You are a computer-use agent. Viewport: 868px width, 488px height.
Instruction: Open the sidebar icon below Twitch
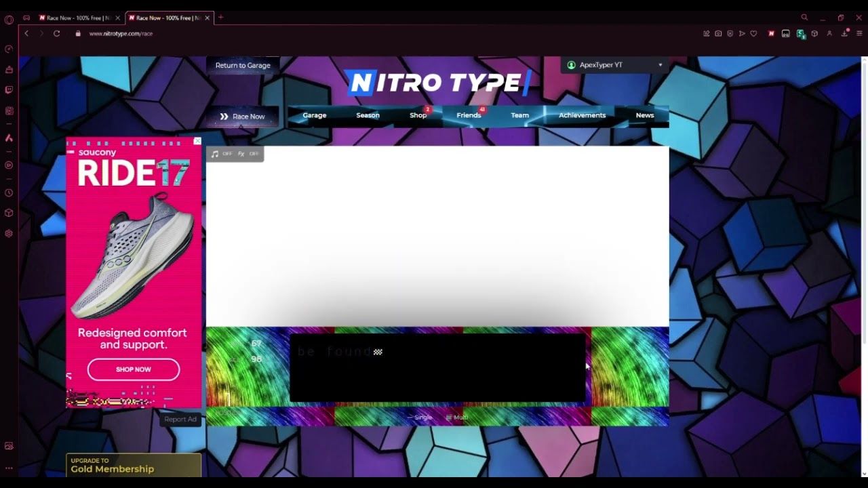coord(9,110)
